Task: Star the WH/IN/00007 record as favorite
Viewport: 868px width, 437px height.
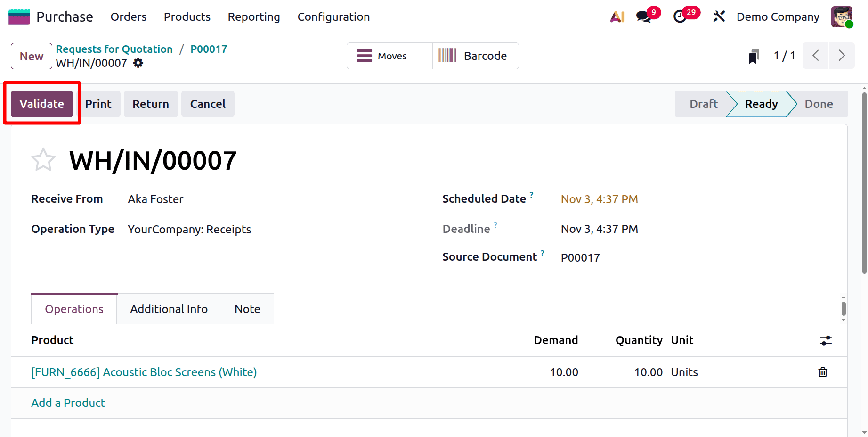Action: click(x=43, y=159)
